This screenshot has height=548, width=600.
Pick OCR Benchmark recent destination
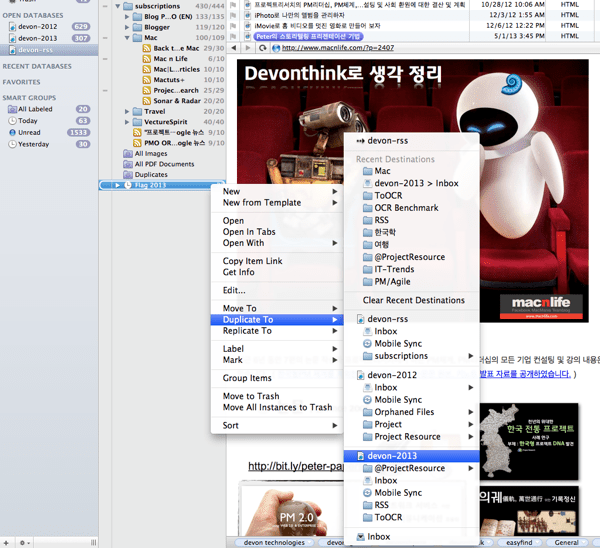pyautogui.click(x=406, y=208)
